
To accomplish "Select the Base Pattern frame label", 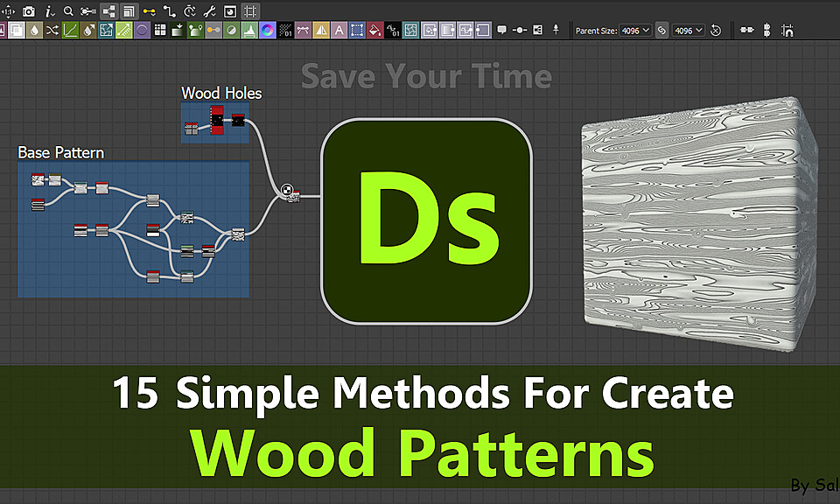I will 61,152.
